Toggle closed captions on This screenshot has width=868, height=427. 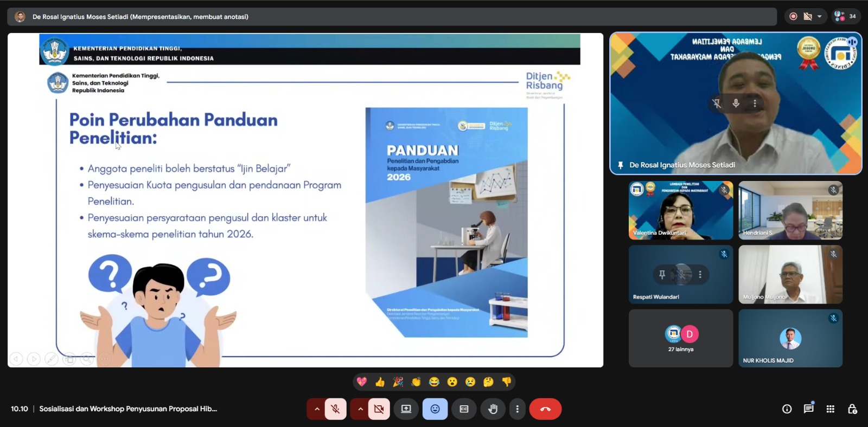464,409
